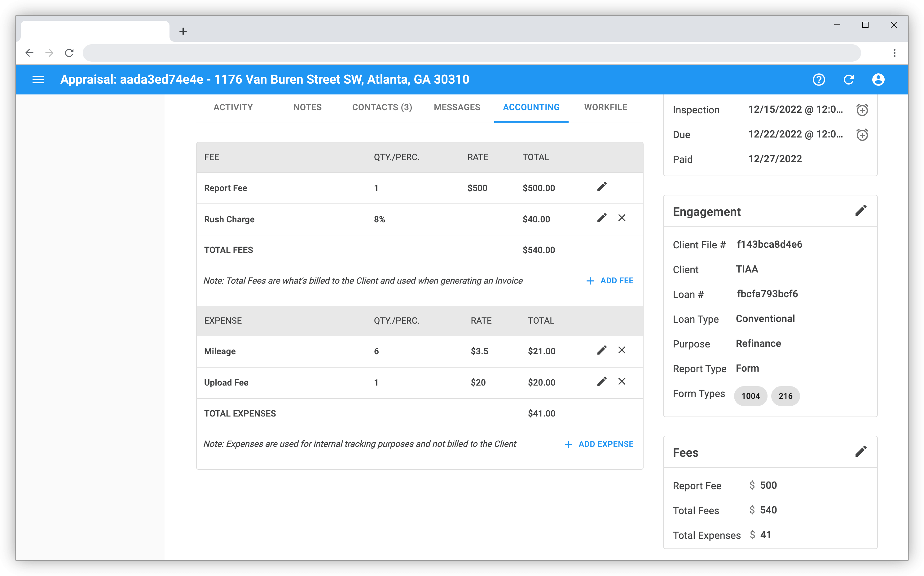Switch to the Workfile tab
Screen dimensions: 924x576
tap(605, 107)
